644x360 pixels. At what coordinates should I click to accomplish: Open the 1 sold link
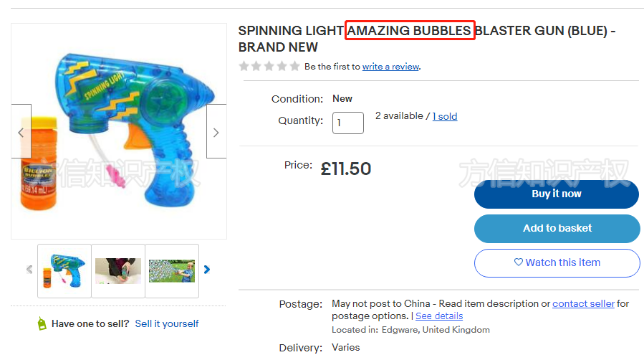[x=445, y=116]
